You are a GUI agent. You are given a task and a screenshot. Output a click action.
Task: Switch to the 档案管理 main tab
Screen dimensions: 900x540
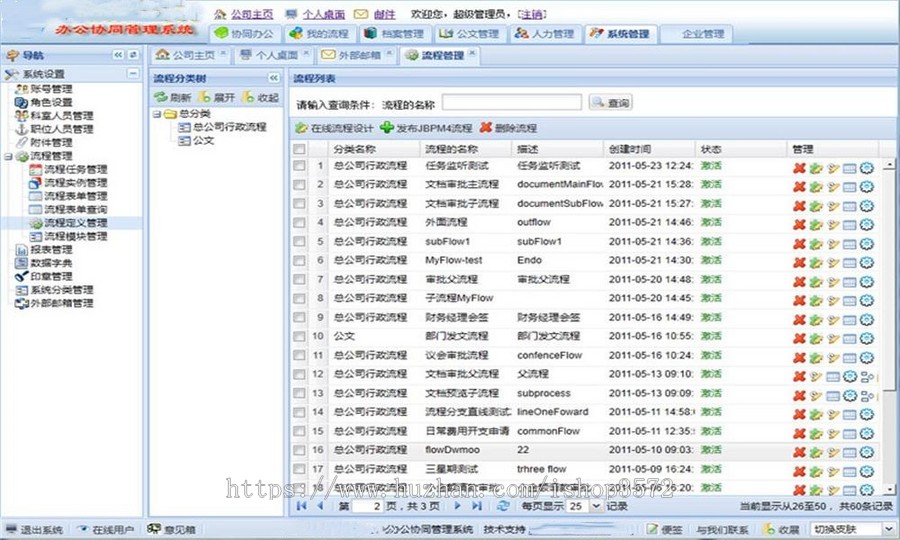click(x=395, y=34)
